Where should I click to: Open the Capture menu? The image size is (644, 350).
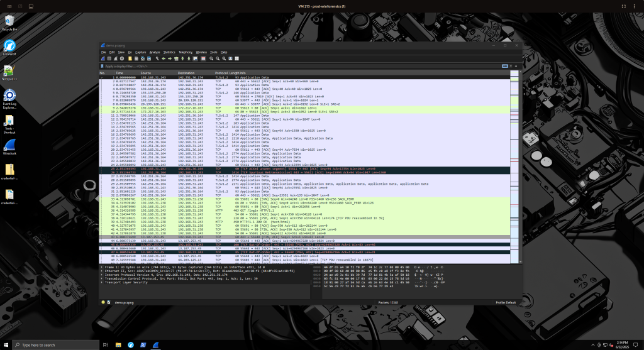tap(140, 53)
